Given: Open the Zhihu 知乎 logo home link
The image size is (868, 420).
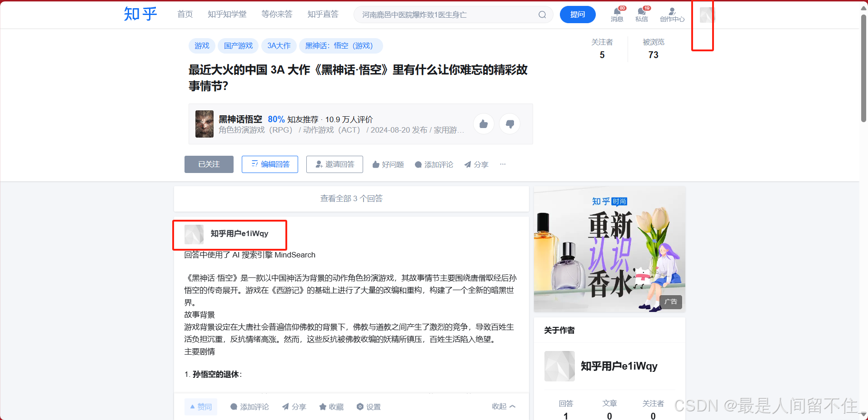Looking at the screenshot, I should coord(140,14).
